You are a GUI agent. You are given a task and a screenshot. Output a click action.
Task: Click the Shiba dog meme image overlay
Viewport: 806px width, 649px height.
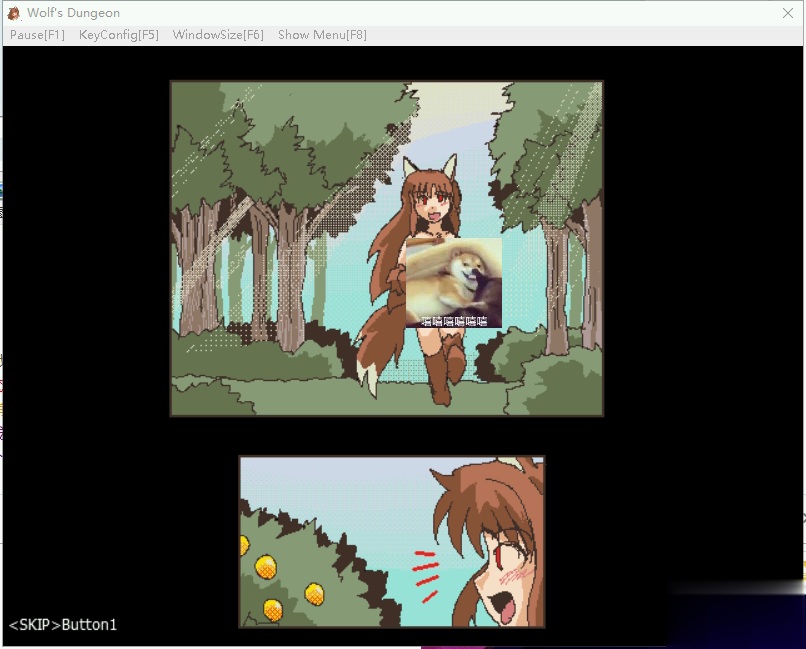(x=454, y=282)
